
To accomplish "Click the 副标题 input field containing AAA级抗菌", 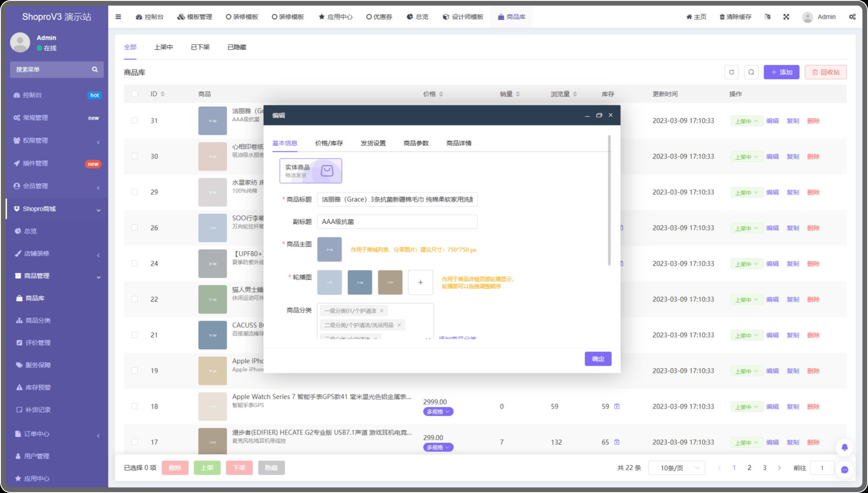I will [x=397, y=222].
